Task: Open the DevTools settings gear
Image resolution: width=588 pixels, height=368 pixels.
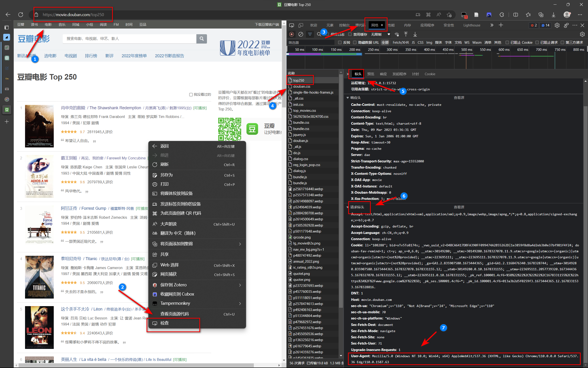Action: tap(557, 25)
